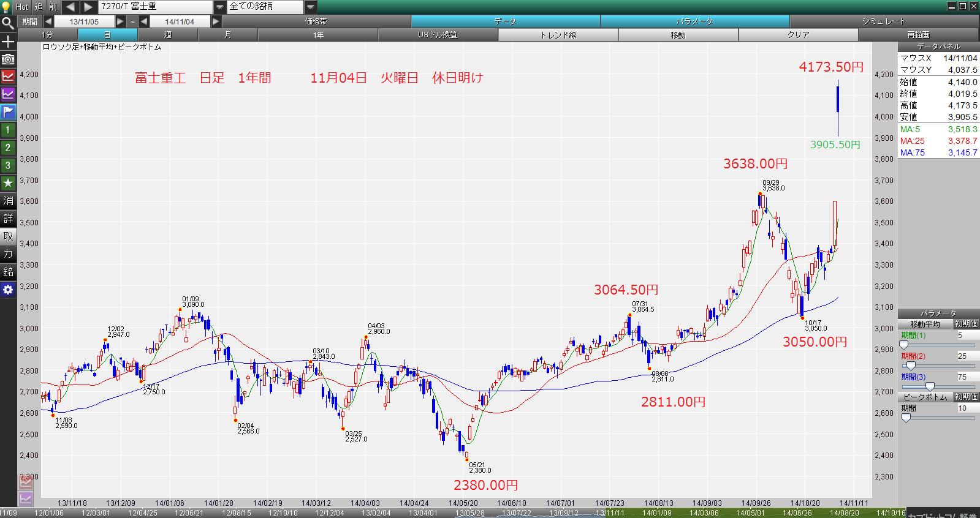Take a chart snapshot with camera icon
Image resolution: width=980 pixels, height=518 pixels.
coord(8,59)
